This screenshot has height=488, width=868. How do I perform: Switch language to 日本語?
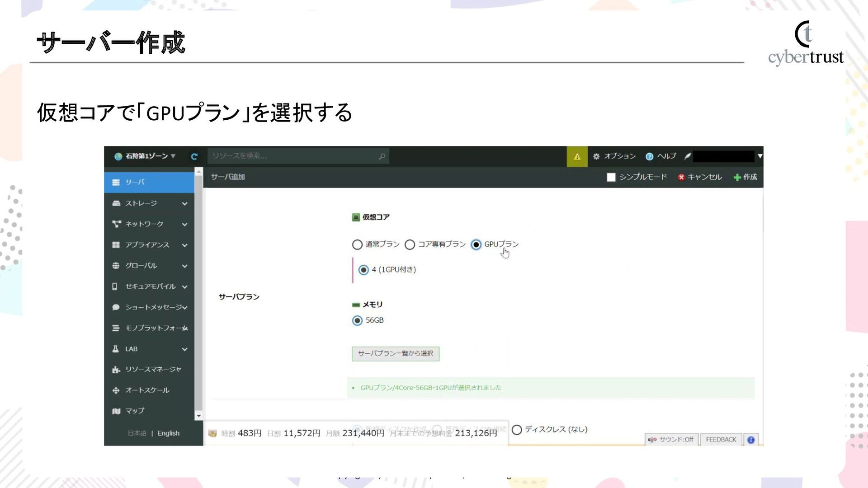point(137,433)
